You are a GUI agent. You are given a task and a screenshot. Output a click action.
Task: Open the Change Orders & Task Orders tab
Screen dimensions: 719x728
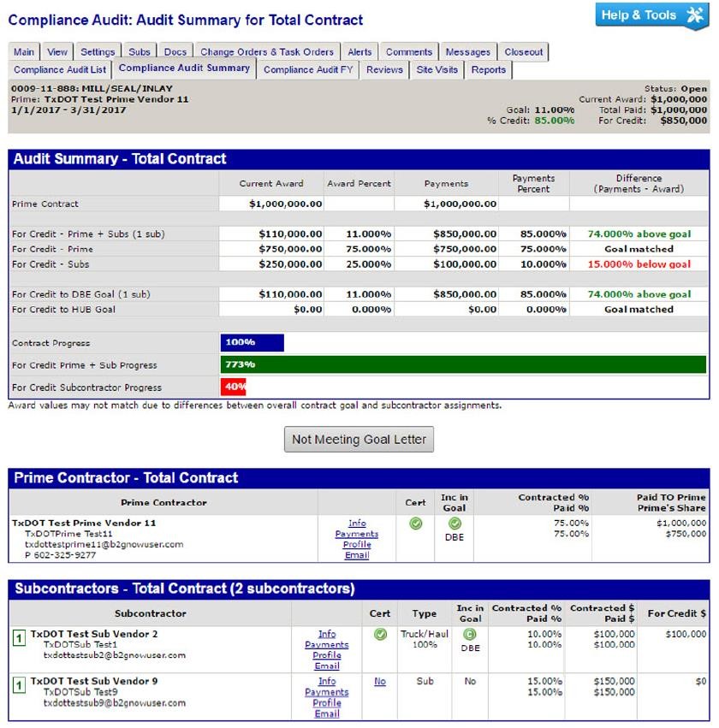tap(267, 52)
